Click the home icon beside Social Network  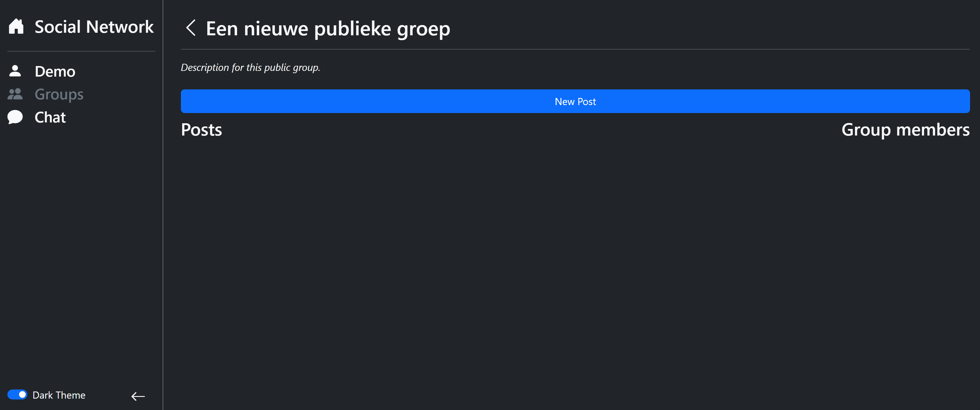pyautogui.click(x=16, y=27)
